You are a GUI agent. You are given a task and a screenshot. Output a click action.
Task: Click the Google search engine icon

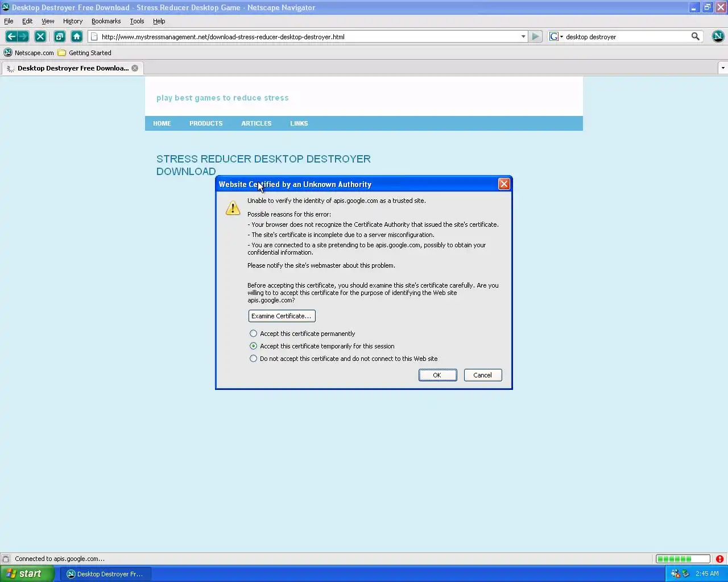(553, 36)
